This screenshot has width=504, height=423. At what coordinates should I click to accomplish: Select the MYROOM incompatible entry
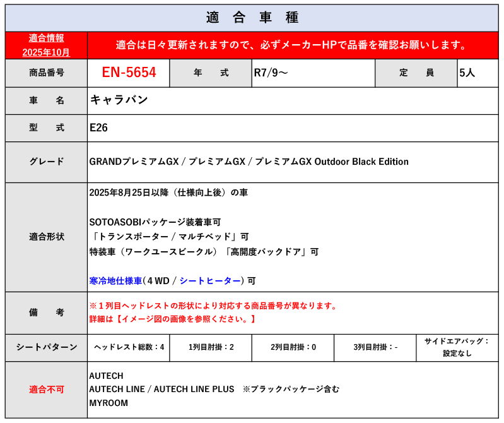click(x=108, y=403)
